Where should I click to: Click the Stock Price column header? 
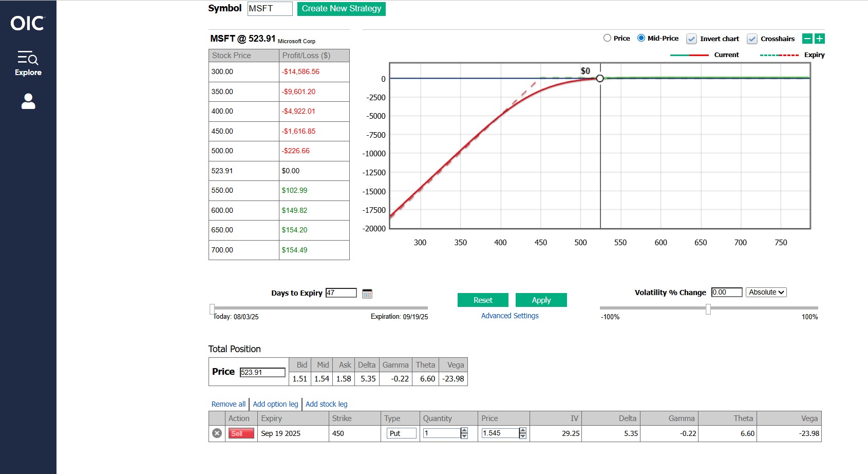click(x=244, y=56)
